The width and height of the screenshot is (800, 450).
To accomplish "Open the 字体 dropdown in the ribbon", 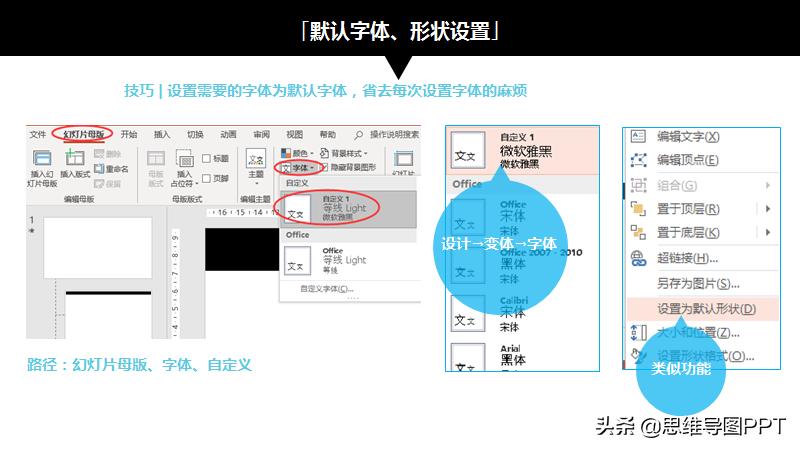I will click(298, 167).
